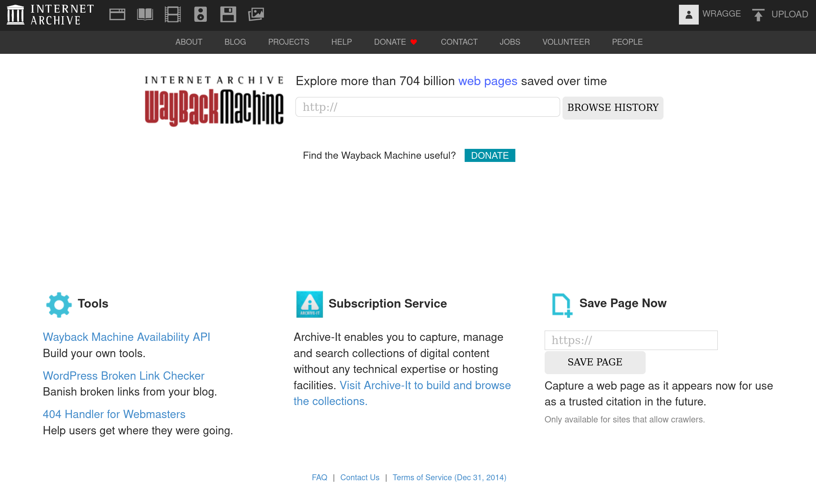Open Wayback Machine Availability API link
The image size is (816, 504).
(126, 337)
